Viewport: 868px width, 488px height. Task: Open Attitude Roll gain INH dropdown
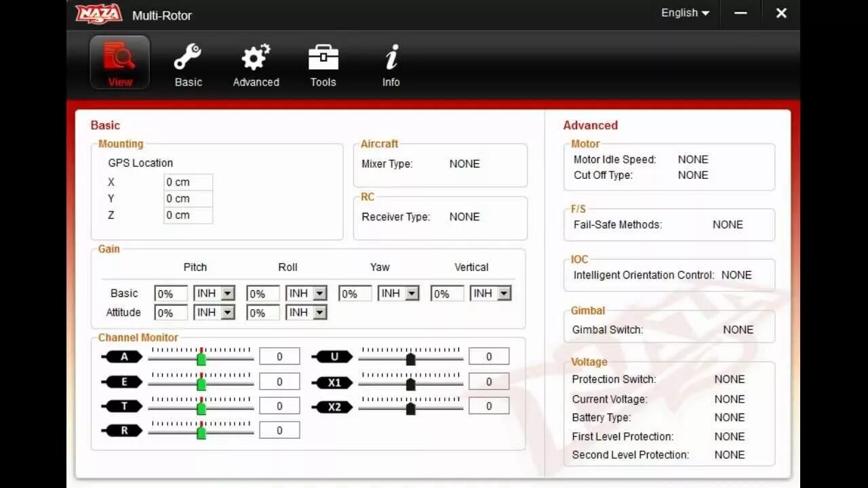tap(307, 312)
